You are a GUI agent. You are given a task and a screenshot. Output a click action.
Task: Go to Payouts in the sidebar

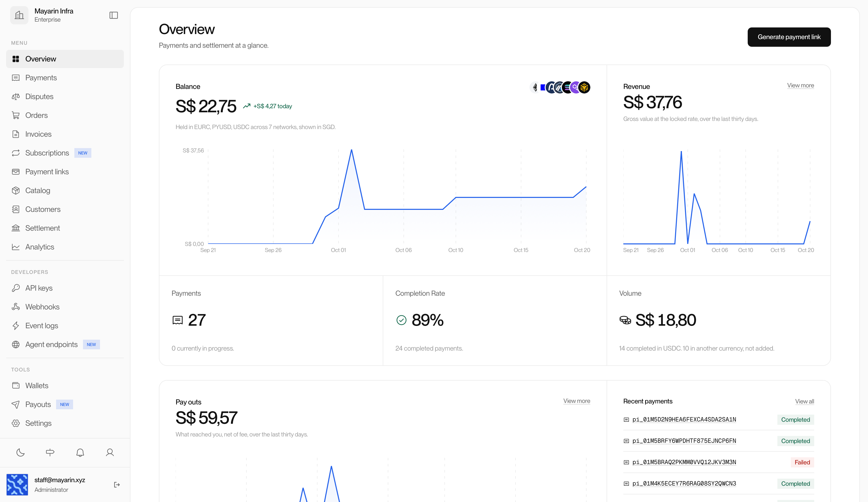65,404
